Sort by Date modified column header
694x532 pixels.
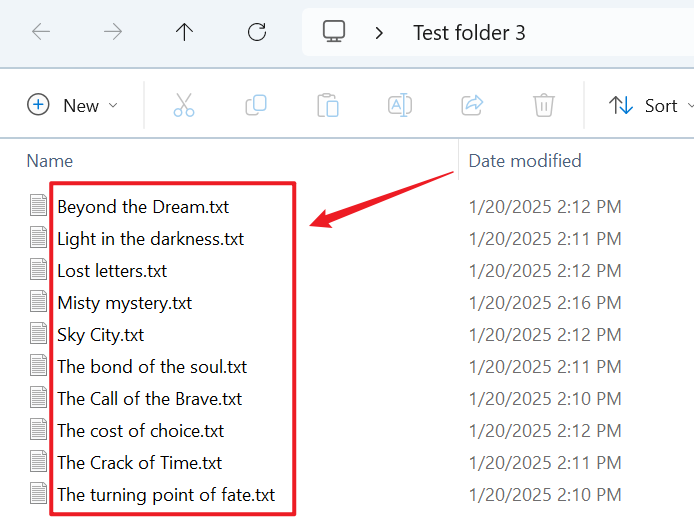click(525, 161)
